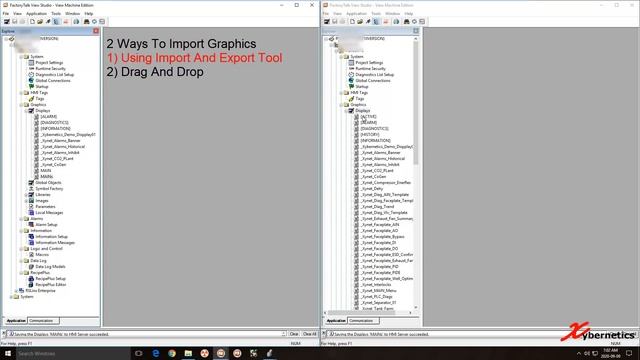Image resolution: width=640 pixels, height=360 pixels.
Task: Open the File menu in left window
Action: tap(6, 13)
